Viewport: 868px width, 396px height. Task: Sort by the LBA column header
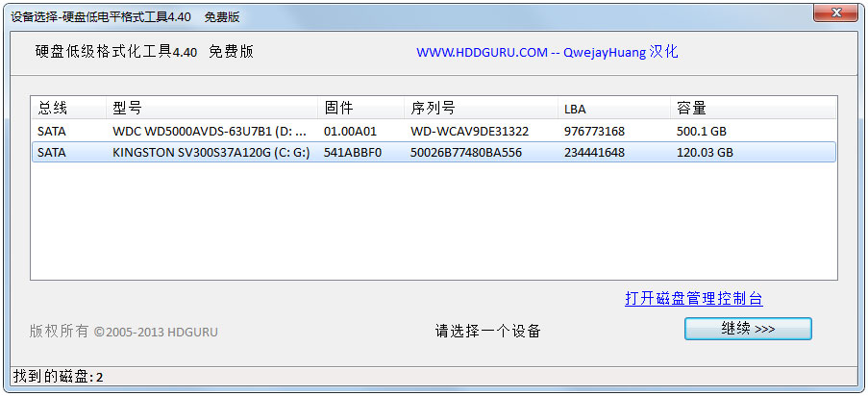point(614,108)
